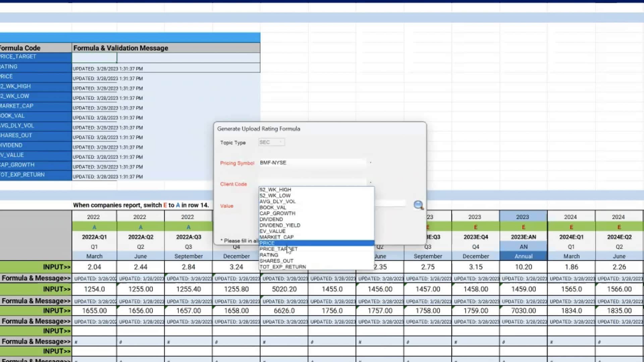Select the UPDATED timestamp cell next to RATING
The image size is (644, 362).
point(108,68)
